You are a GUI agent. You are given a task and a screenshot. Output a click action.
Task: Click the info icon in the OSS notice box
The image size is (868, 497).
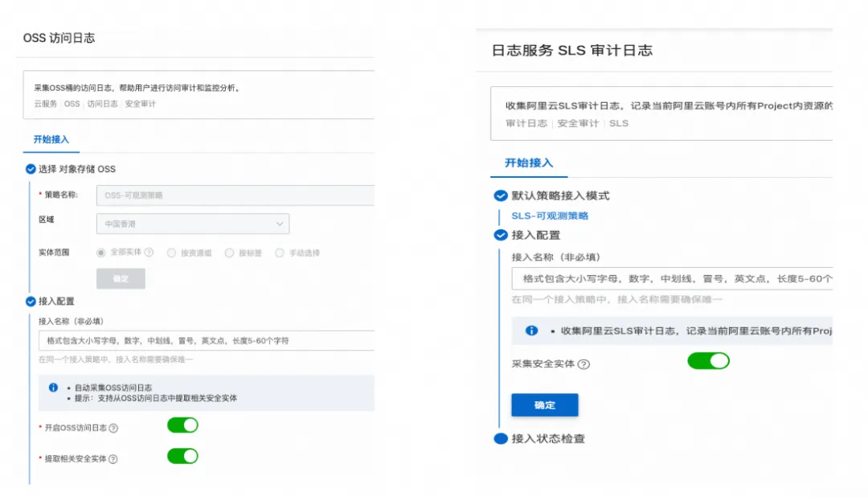point(53,388)
